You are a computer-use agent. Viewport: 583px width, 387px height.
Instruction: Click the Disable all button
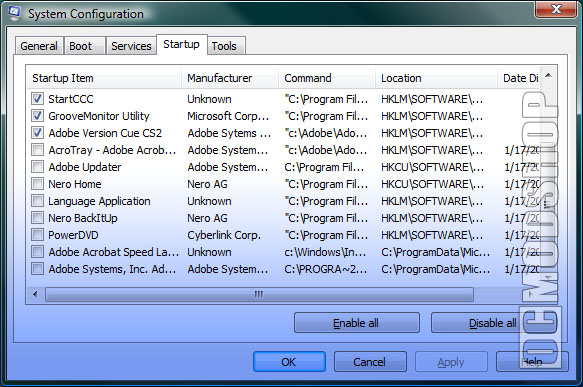[493, 323]
